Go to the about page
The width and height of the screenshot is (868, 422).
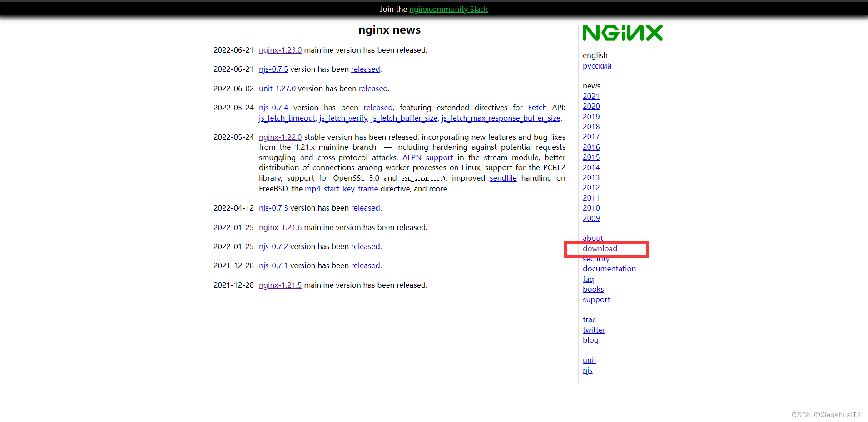(593, 238)
